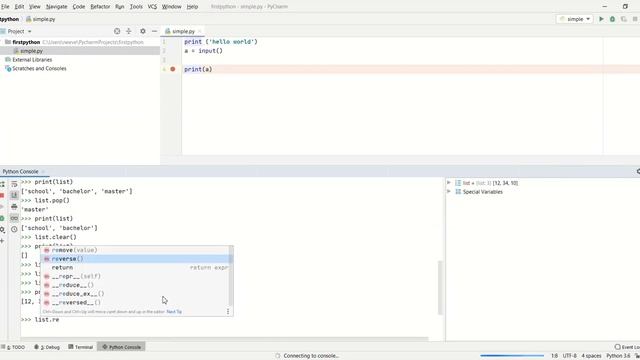640x360 pixels.
Task: Click the execute current statement arrow icon in console
Action: (x=2, y=207)
